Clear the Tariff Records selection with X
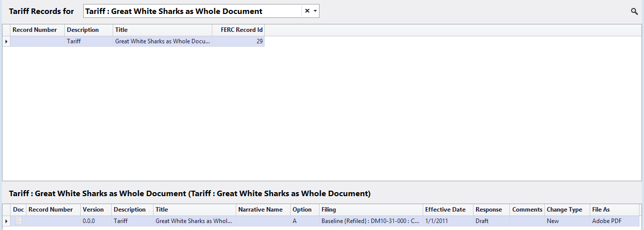 tap(307, 11)
